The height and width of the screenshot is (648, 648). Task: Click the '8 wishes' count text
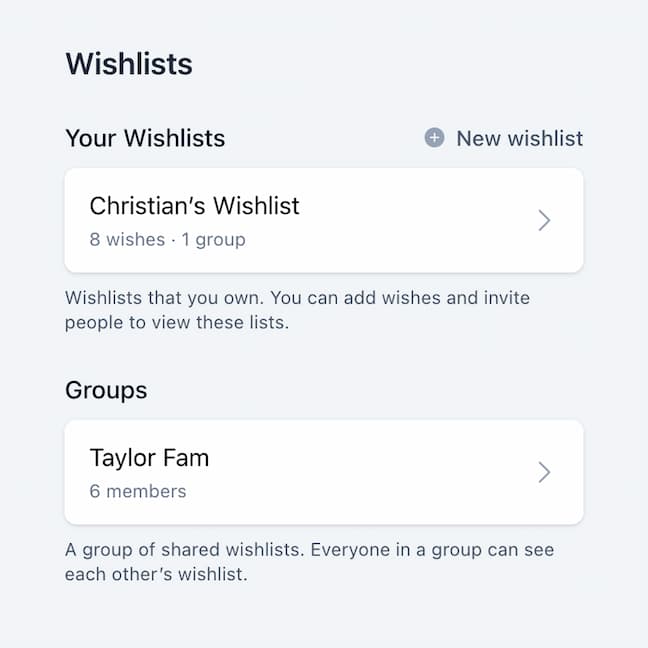(x=127, y=239)
